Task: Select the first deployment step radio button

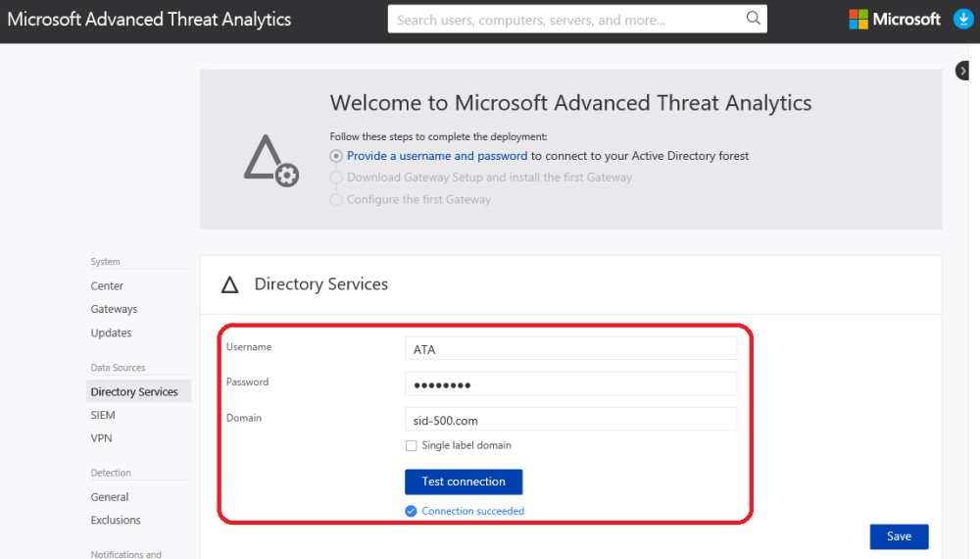Action: click(x=336, y=156)
